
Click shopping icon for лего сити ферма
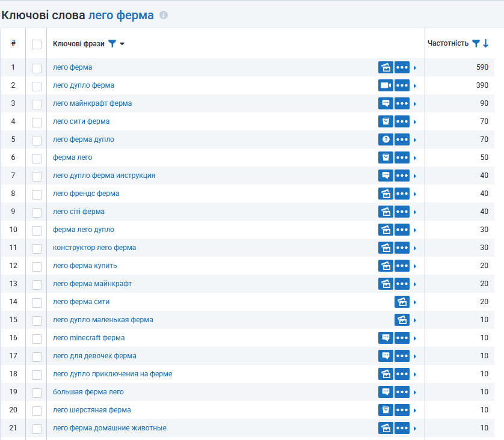point(386,121)
